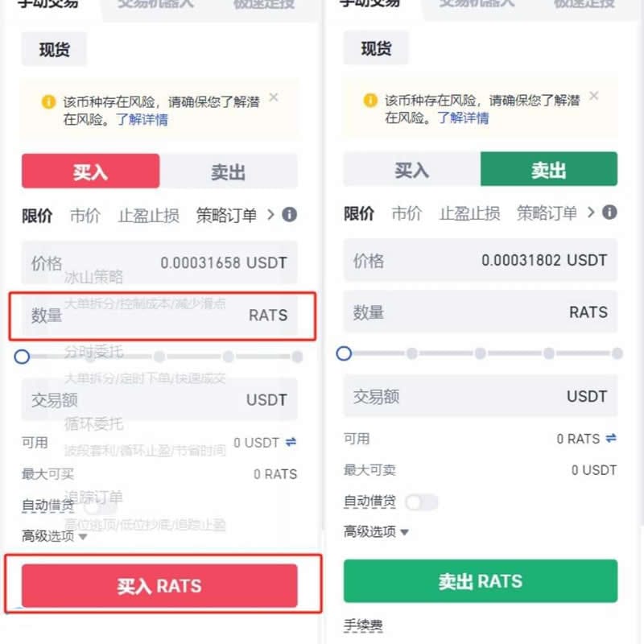Screen dimensions: 644x644
Task: Expand 高级选项 in the buy panel
Action: [54, 536]
